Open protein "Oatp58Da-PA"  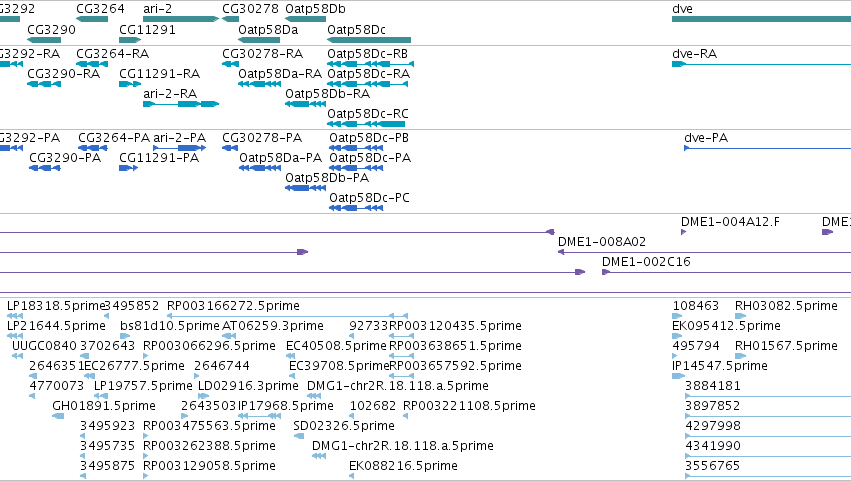[x=281, y=158]
